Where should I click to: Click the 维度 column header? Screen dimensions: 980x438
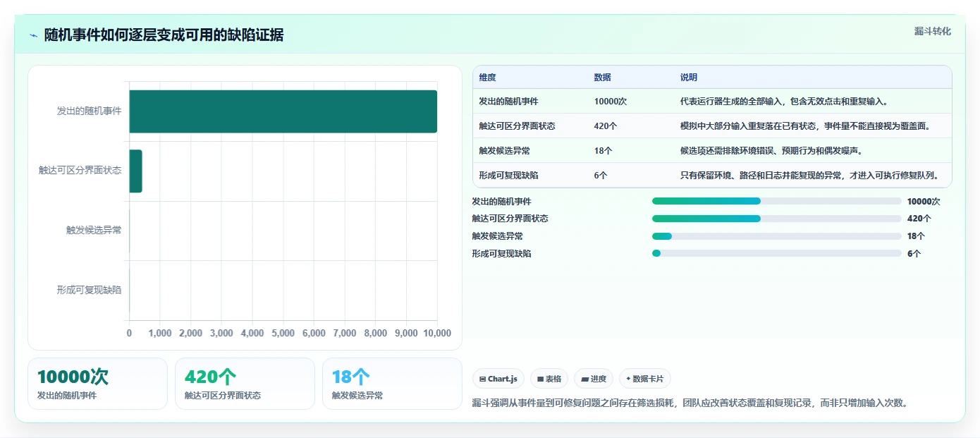(x=487, y=78)
